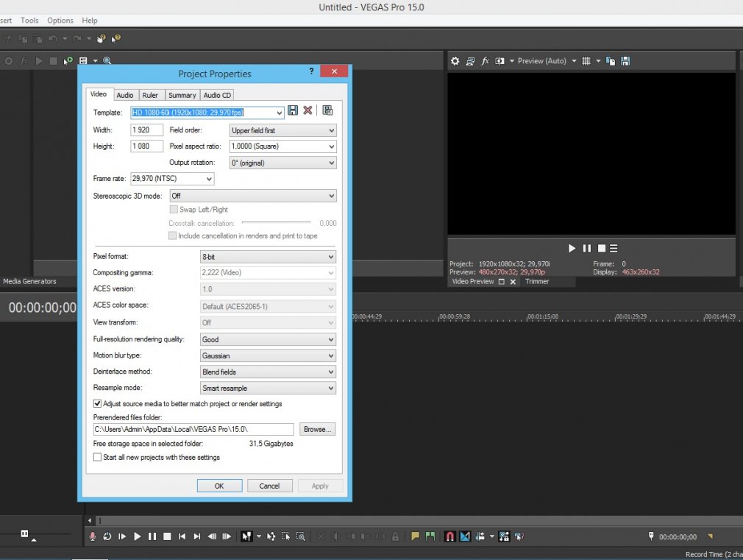Toggle loop playback icon in transport
The height and width of the screenshot is (560, 743).
tap(107, 536)
